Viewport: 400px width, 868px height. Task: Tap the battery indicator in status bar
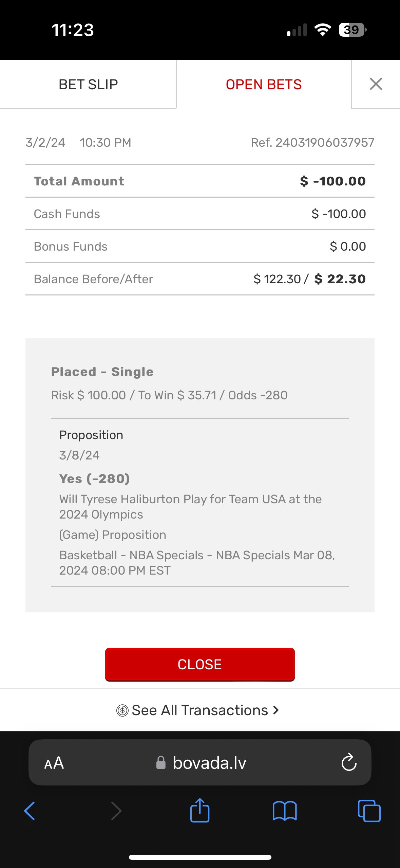352,30
